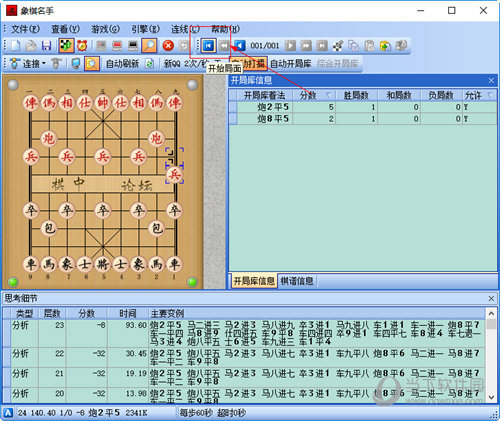500x421 pixels.
Task: Click the red 帅 king piece
Action: click(x=103, y=103)
